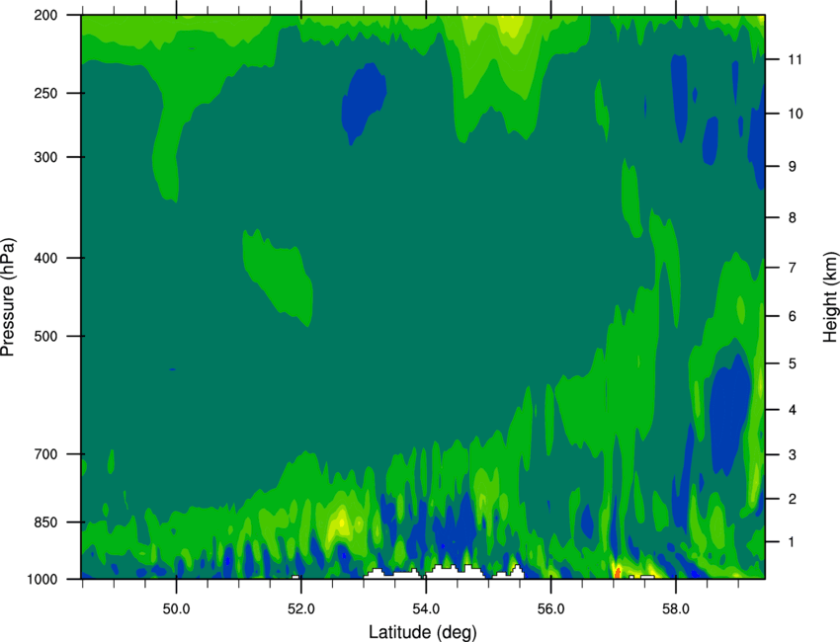Click the Latitude (deg) axis title
The height and width of the screenshot is (642, 840).
tap(423, 632)
